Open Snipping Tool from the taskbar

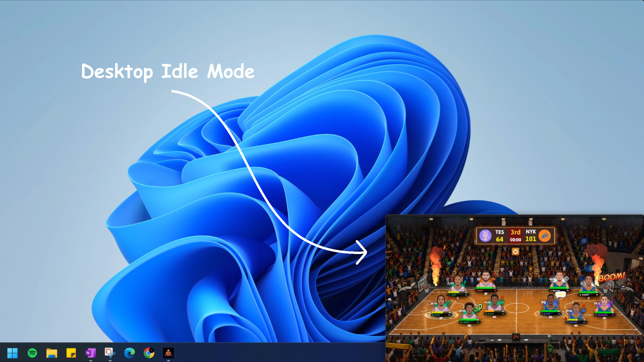[110, 353]
